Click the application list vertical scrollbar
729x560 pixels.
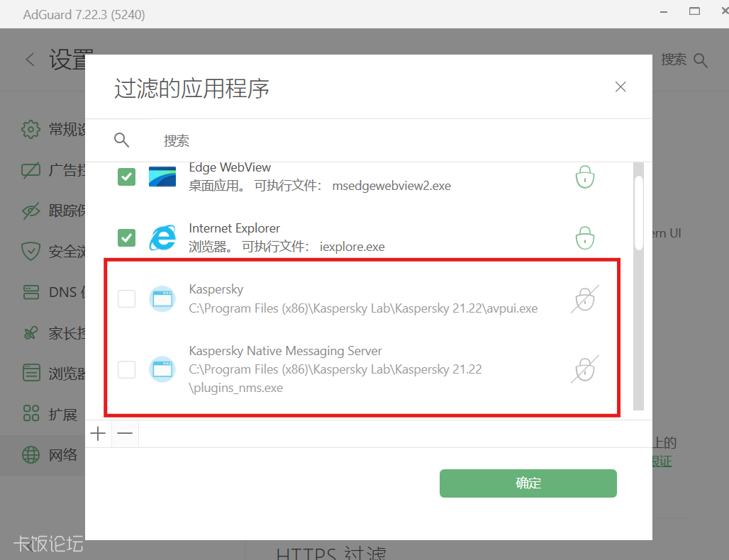[x=638, y=213]
